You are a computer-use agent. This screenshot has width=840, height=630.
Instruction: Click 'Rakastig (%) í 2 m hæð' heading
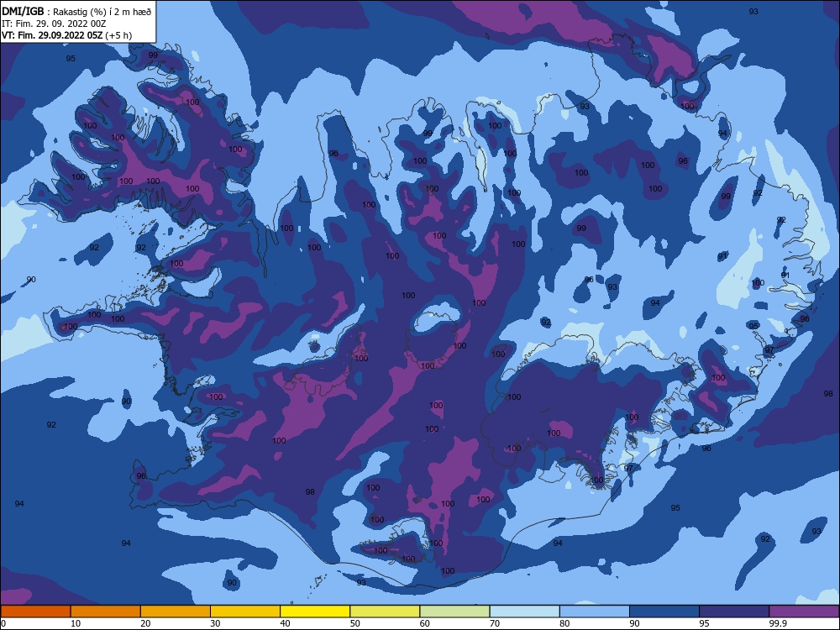point(102,12)
